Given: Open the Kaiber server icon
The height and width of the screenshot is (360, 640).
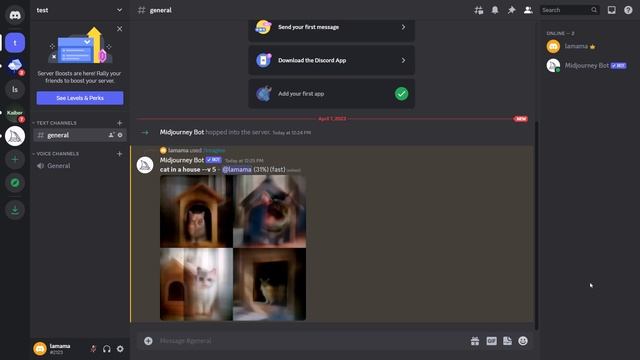Looking at the screenshot, I should tap(15, 113).
